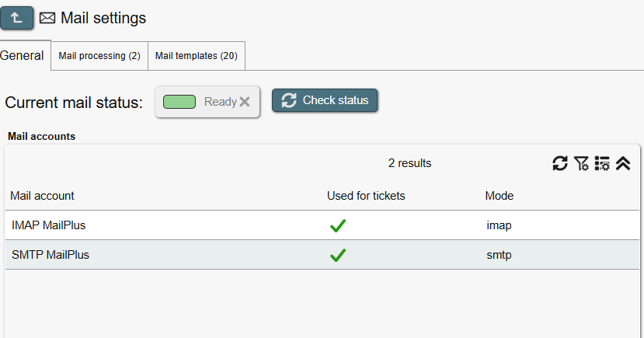Click the IMAP MailPlus tickets checkmark

(x=338, y=226)
